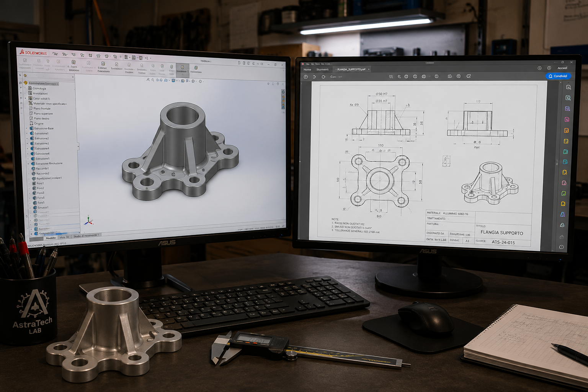Click the topmost magnifier icon in the PDF tool pane
This screenshot has height=392, width=588.
click(x=568, y=87)
